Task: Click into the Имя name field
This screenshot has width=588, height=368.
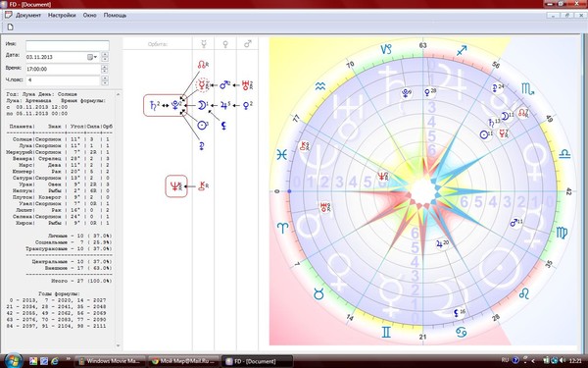Action: click(x=68, y=45)
